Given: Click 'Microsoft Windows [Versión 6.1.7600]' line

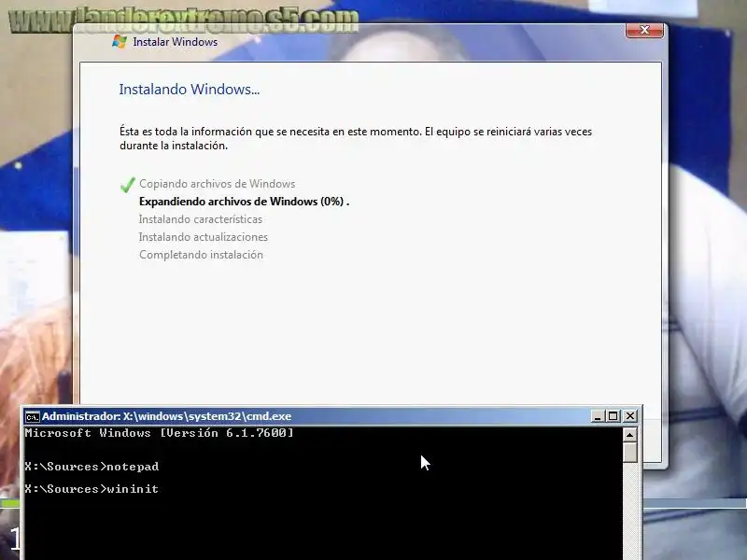Looking at the screenshot, I should pos(159,433).
